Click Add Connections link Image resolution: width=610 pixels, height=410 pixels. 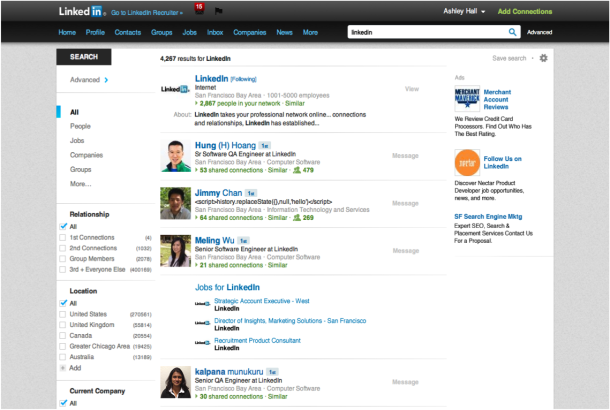[x=525, y=11]
